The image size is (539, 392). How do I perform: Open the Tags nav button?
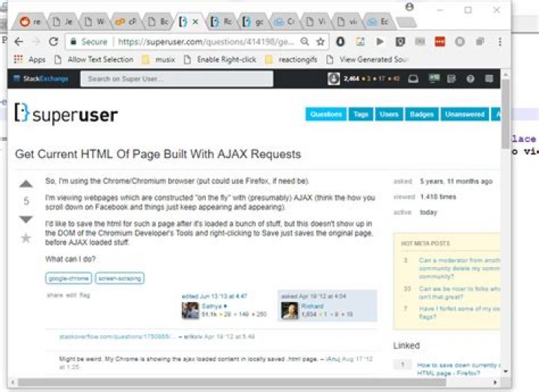pyautogui.click(x=361, y=114)
